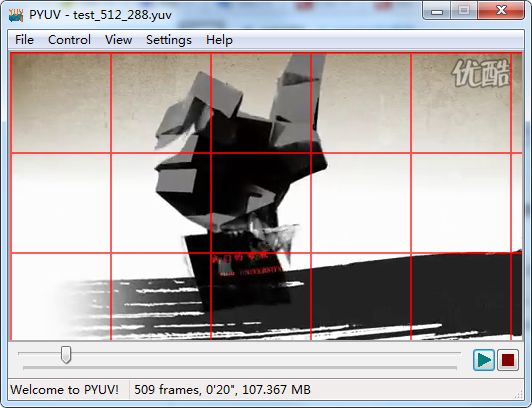Open the Settings menu

(x=169, y=40)
